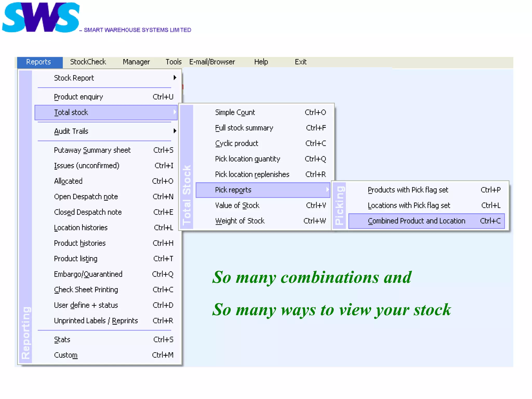Expand the Audit Trails submenu arrow
The width and height of the screenshot is (532, 399).
[175, 131]
